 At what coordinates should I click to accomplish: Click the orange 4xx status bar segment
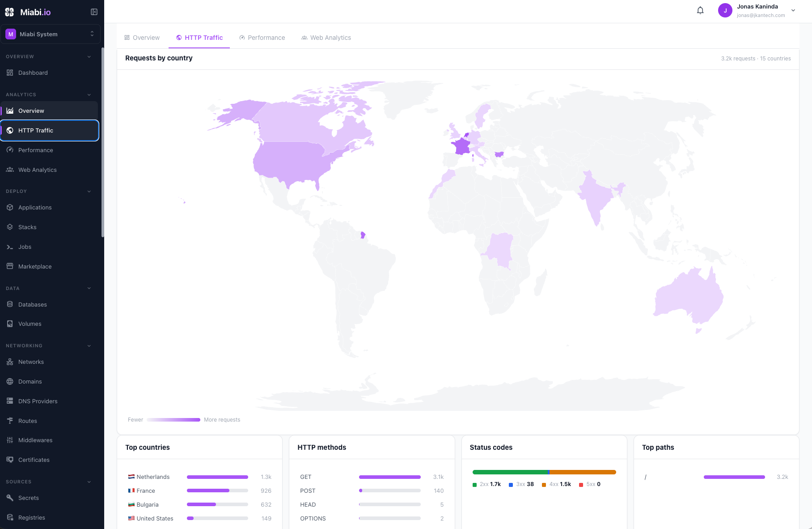pos(583,472)
